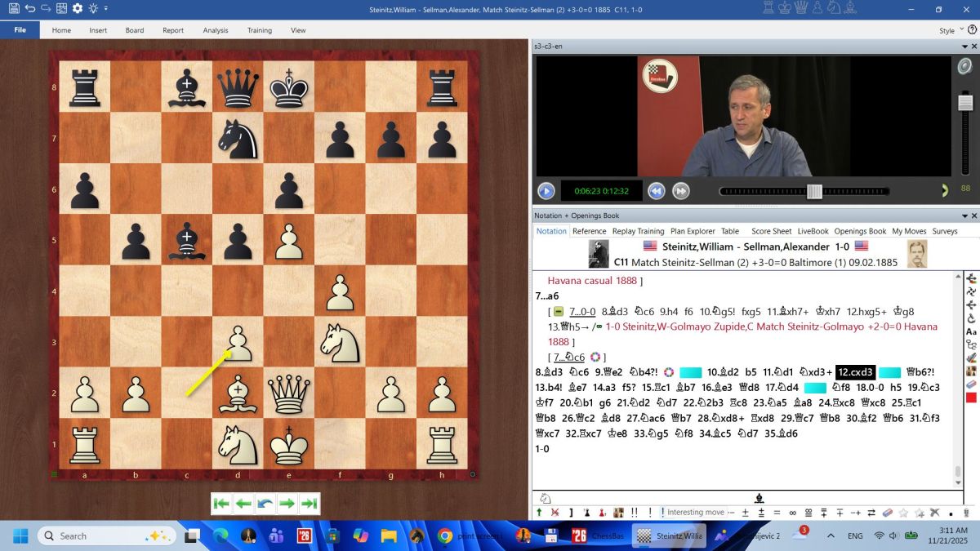Click the video timeline slider handle
This screenshot has width=980, height=551.
[814, 191]
